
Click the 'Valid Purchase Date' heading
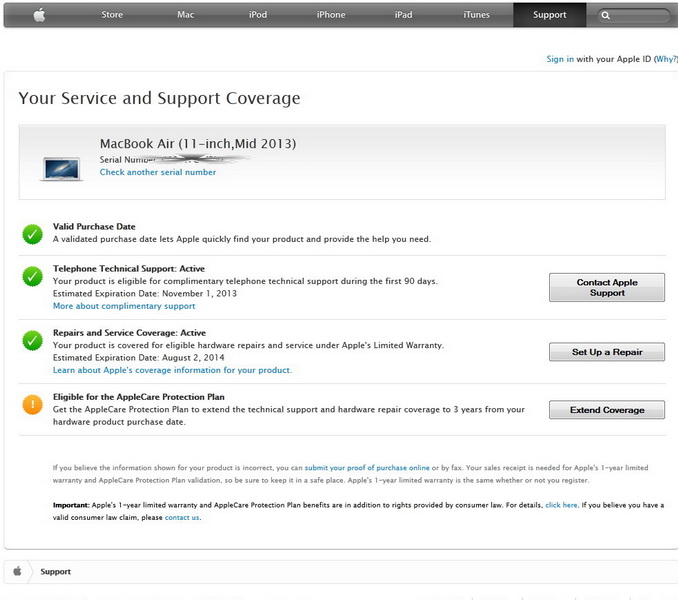(94, 227)
